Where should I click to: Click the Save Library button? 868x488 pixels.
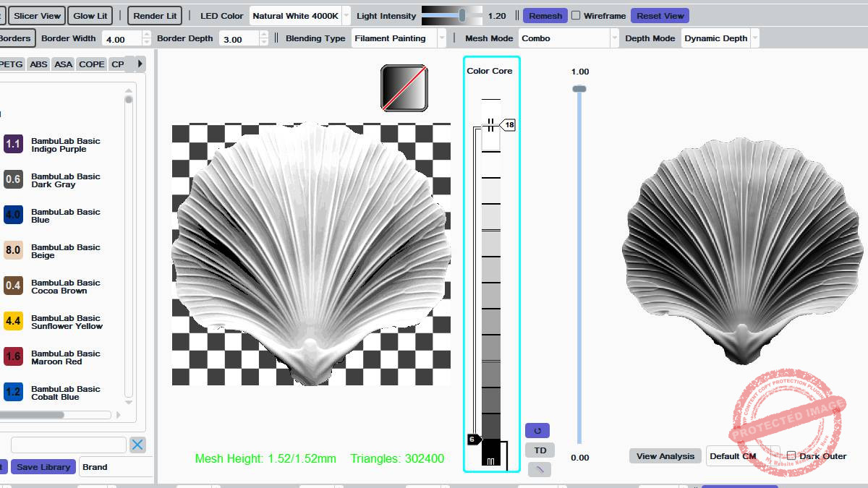[43, 467]
